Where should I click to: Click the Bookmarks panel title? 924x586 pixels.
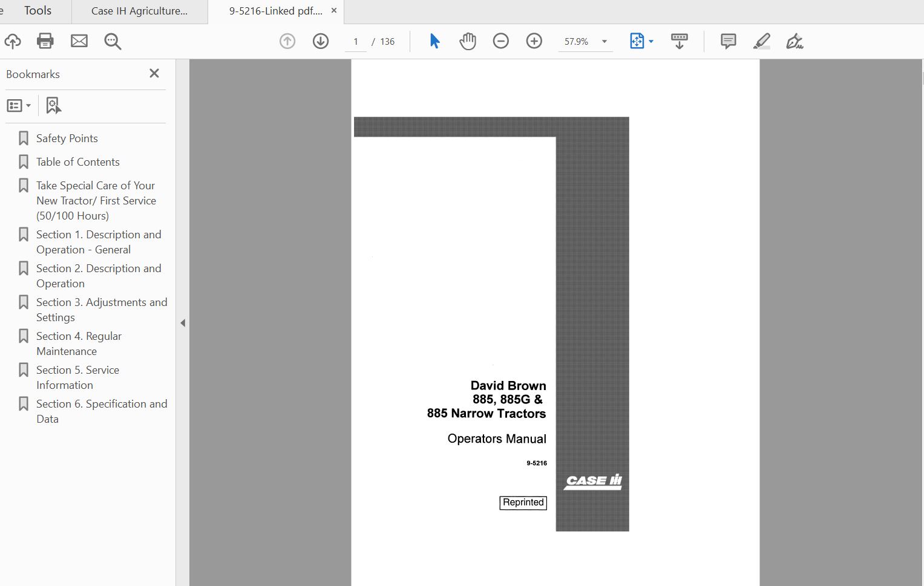33,74
